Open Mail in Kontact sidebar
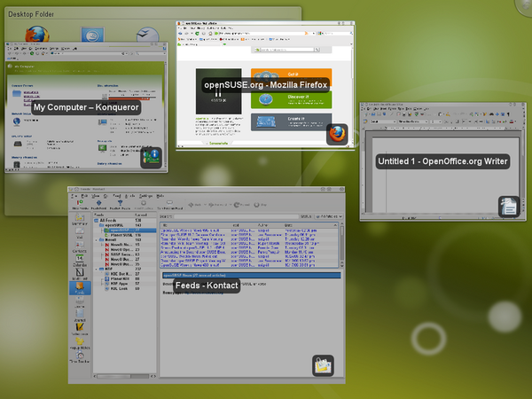Viewport: 532px width, 399px height. [x=80, y=233]
